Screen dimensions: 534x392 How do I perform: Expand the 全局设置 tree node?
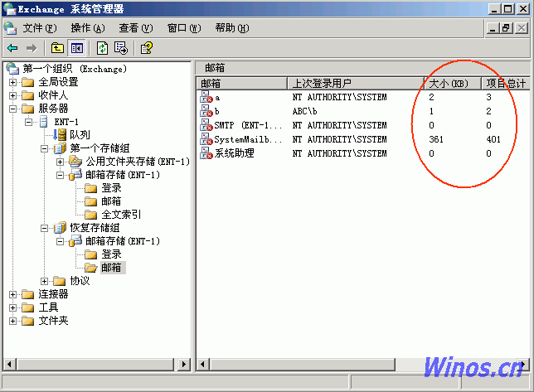pyautogui.click(x=12, y=82)
